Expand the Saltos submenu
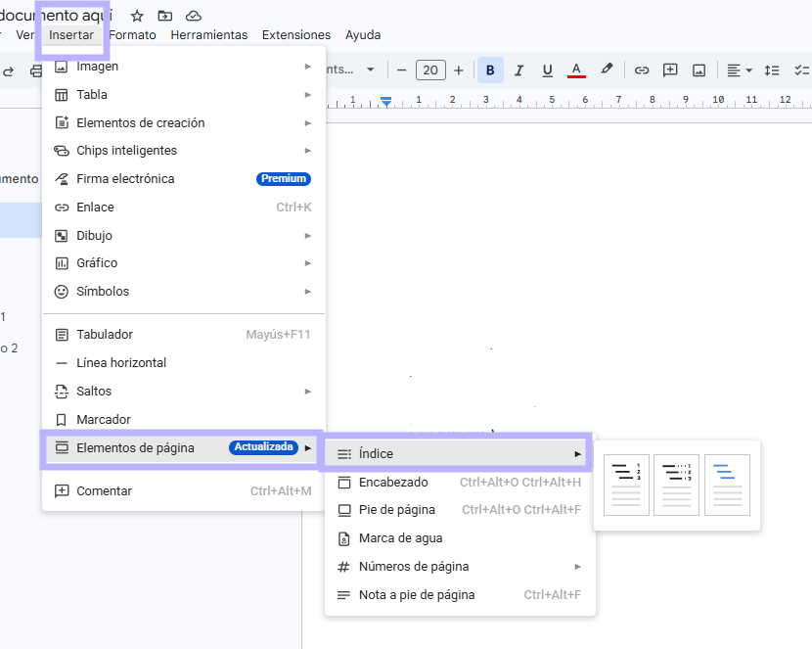 [183, 391]
